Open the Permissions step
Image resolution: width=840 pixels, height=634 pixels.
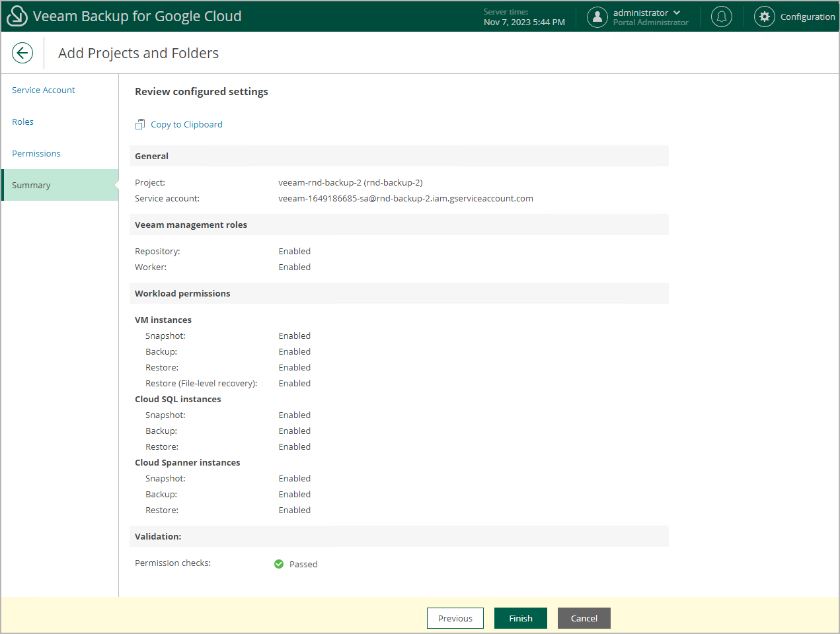(36, 153)
